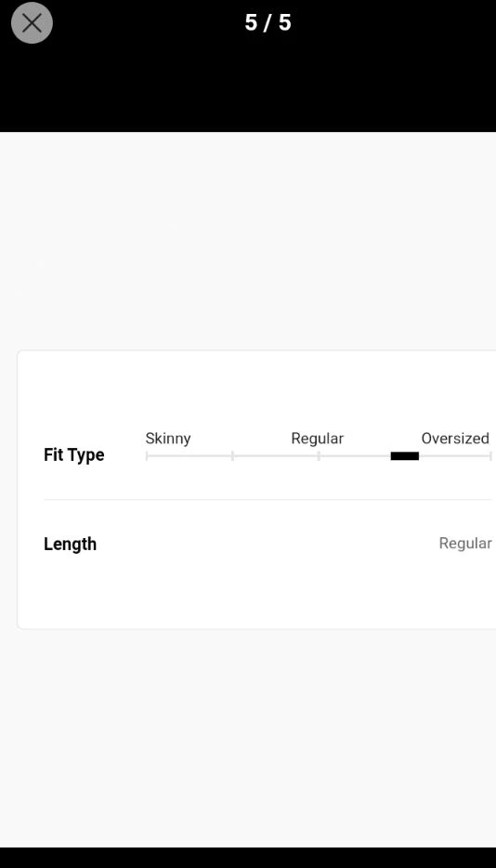
Task: Choose Skinny on the fit scale
Action: [168, 439]
